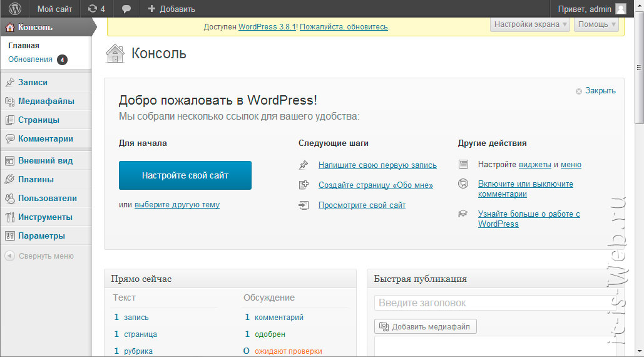Click выберите другую тему link
The height and width of the screenshot is (357, 644).
177,205
